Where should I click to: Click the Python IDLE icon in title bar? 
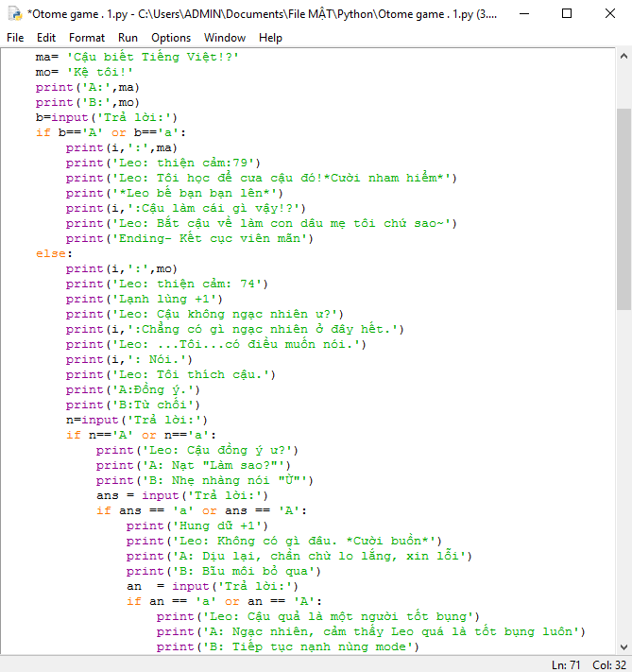coord(14,14)
